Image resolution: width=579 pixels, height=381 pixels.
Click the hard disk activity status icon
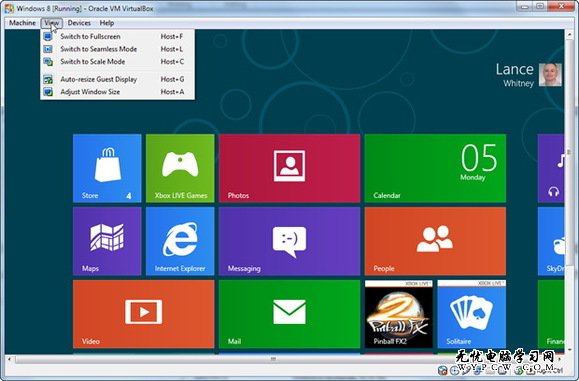[x=442, y=370]
